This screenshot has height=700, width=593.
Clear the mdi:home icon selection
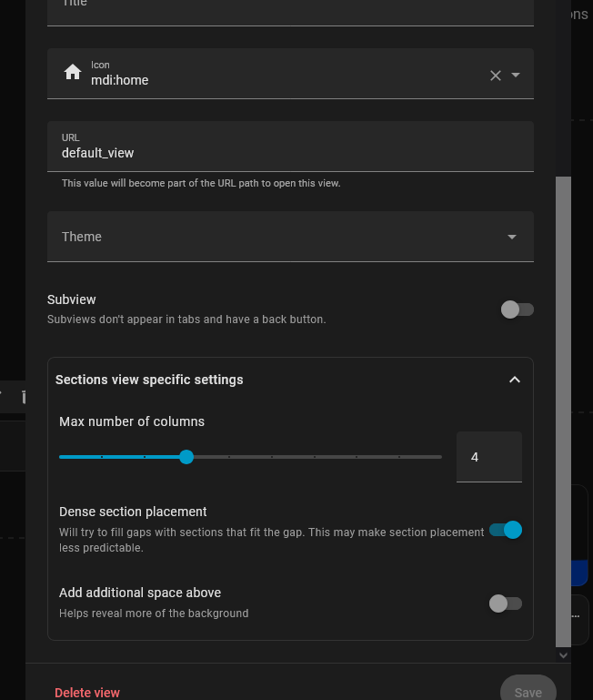click(x=496, y=76)
